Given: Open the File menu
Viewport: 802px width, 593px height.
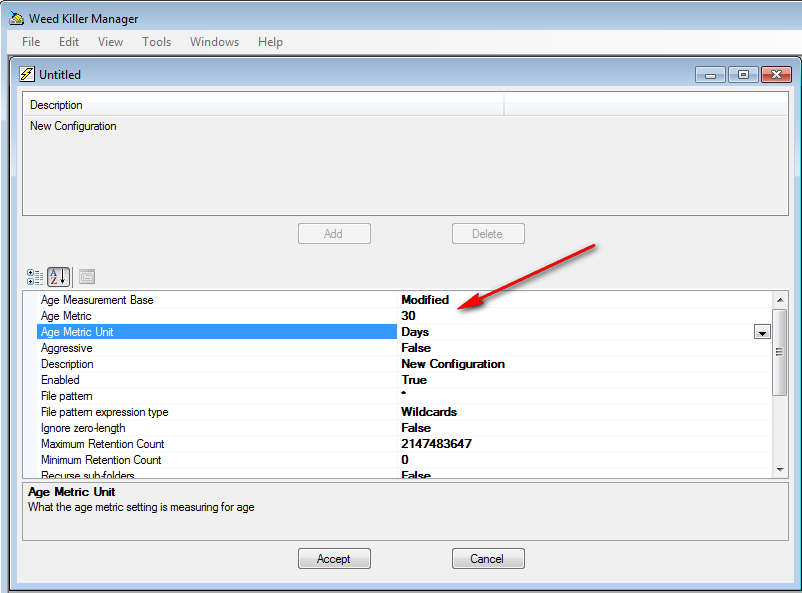Looking at the screenshot, I should point(31,42).
